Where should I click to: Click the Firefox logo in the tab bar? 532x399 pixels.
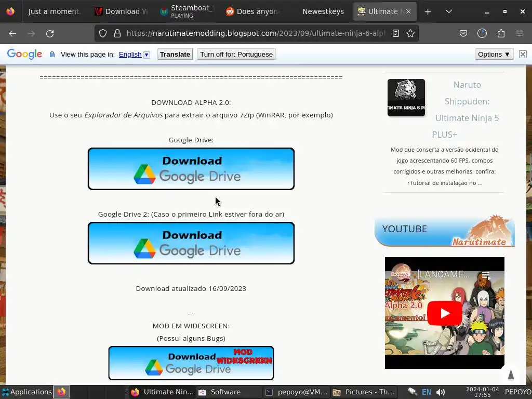tap(10, 11)
